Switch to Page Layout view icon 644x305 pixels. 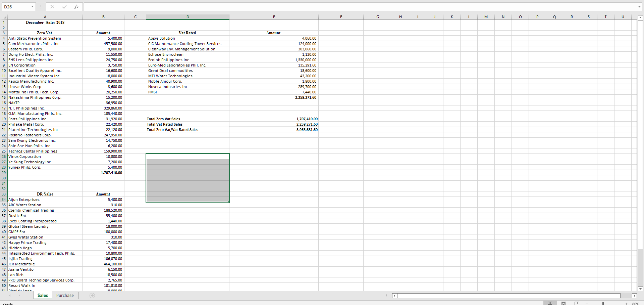563,303
